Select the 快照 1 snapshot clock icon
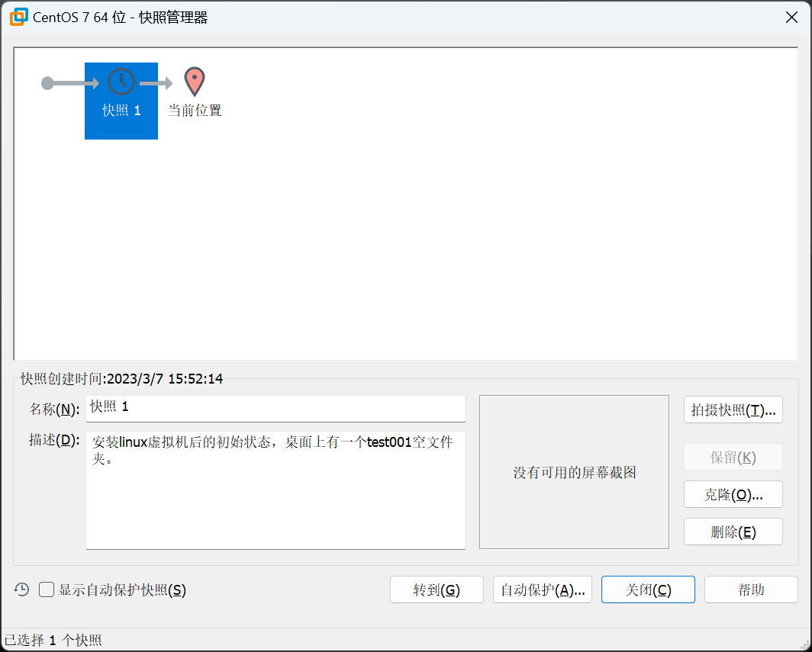This screenshot has height=652, width=812. coord(121,82)
